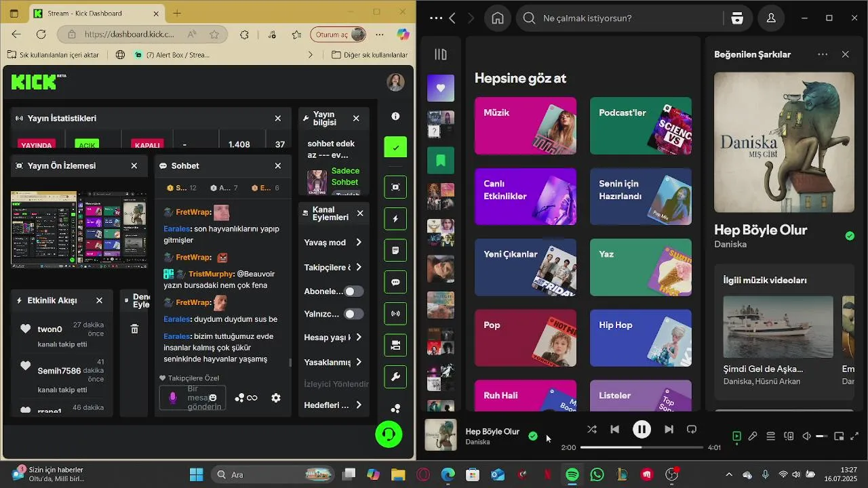Toggle green checkmark in Now Playing side panel
Screen dimensions: 868x488
tap(850, 236)
